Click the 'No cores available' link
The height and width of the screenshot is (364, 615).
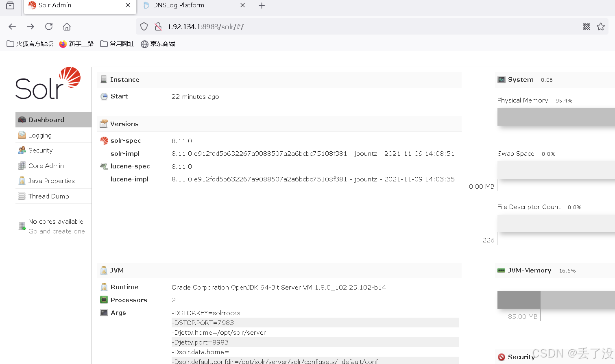coord(56,221)
